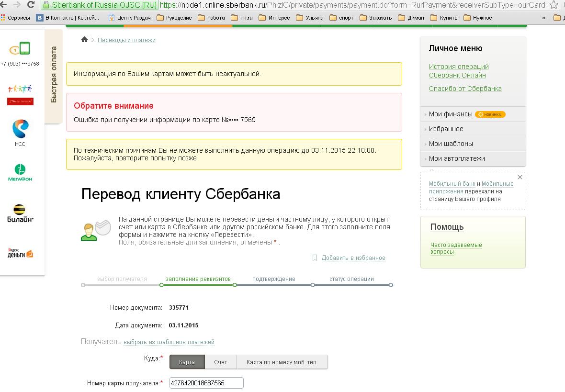Click выбрать из шаблонов платежей link
This screenshot has height=392, width=565.
point(169,342)
